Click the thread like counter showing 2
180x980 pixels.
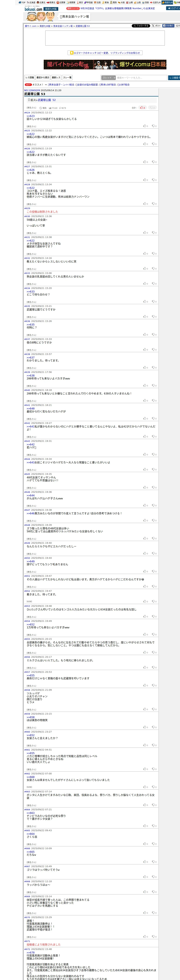tap(143, 108)
